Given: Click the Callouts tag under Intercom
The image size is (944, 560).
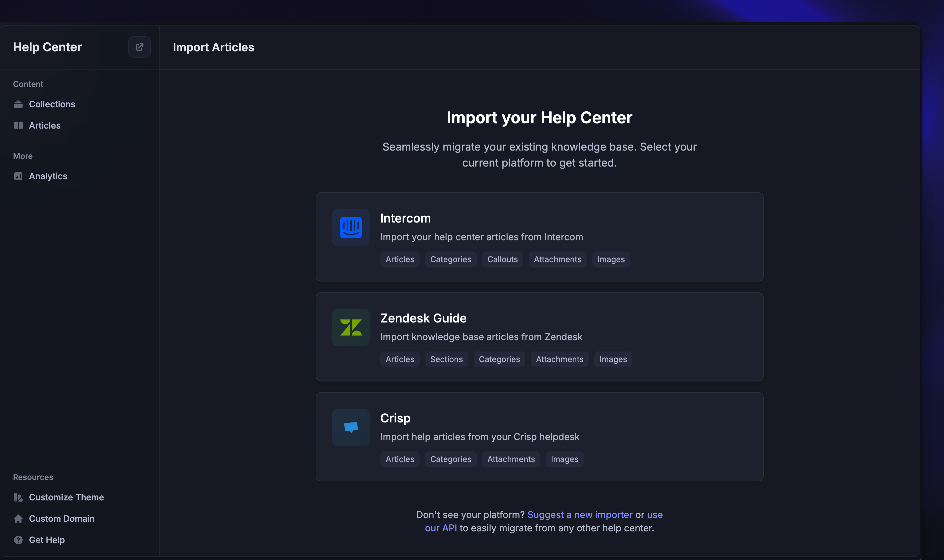Looking at the screenshot, I should pos(502,259).
